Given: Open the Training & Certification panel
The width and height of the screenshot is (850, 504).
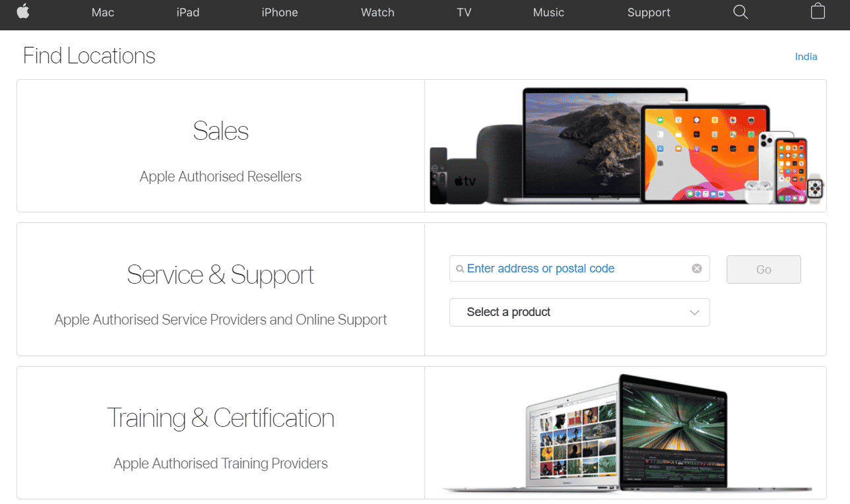Looking at the screenshot, I should (x=220, y=433).
